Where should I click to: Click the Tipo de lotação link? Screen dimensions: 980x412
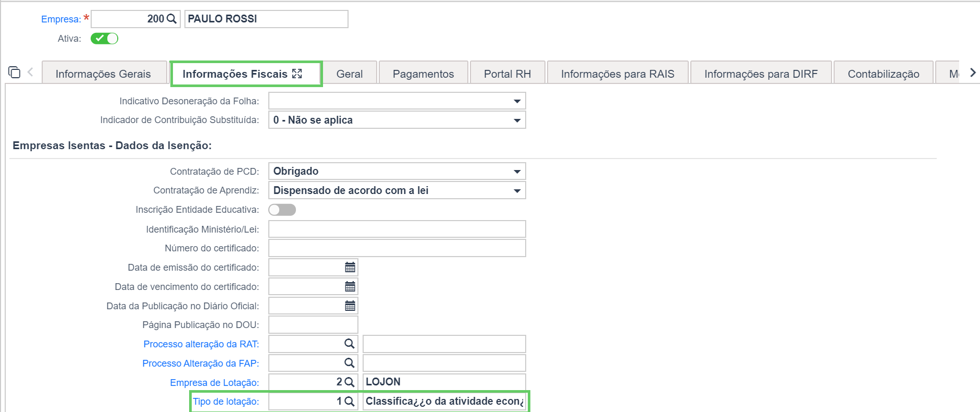(x=226, y=402)
